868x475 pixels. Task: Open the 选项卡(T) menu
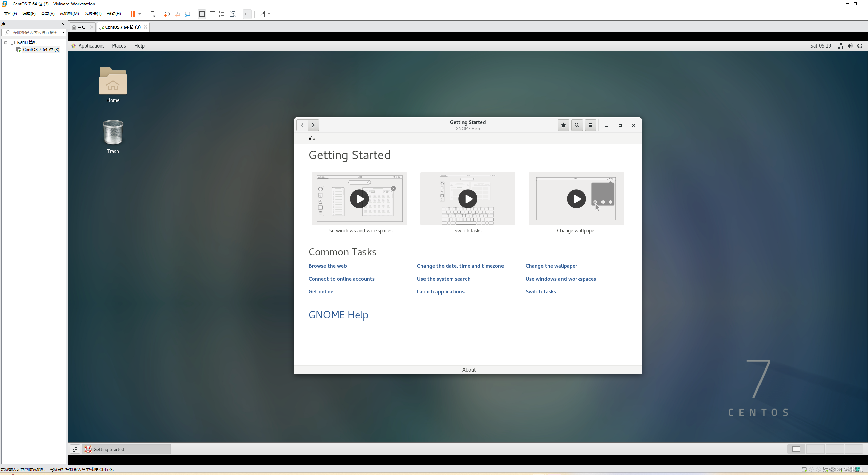click(93, 14)
